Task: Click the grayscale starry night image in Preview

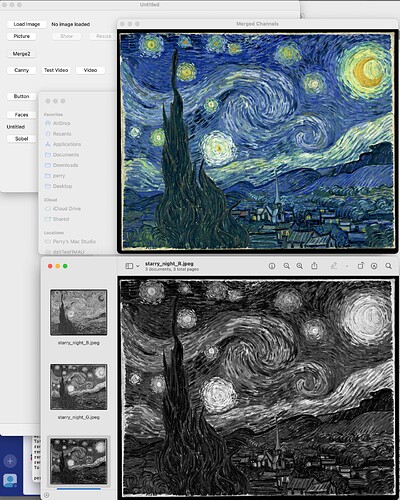Action: coord(257,388)
